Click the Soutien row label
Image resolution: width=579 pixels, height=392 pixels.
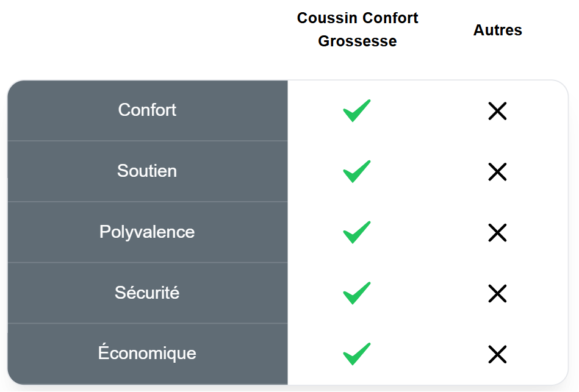pyautogui.click(x=147, y=171)
